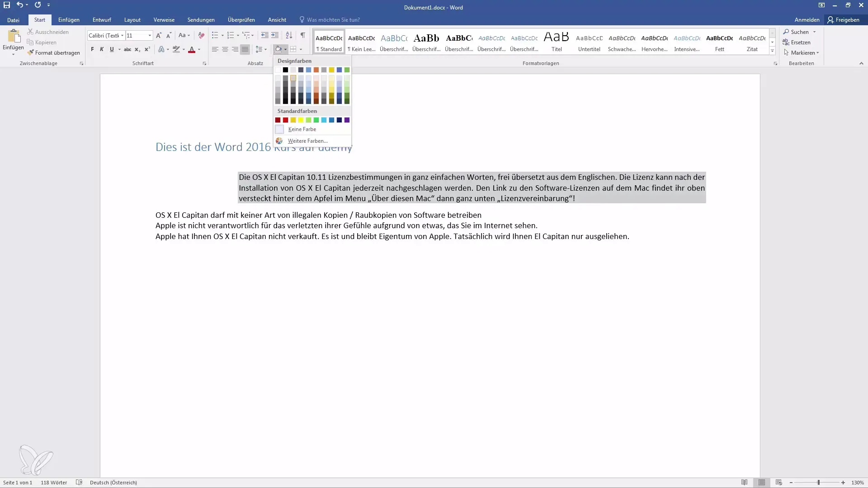The image size is (868, 488).
Task: Switch to the Entwurf tab
Action: 102,20
